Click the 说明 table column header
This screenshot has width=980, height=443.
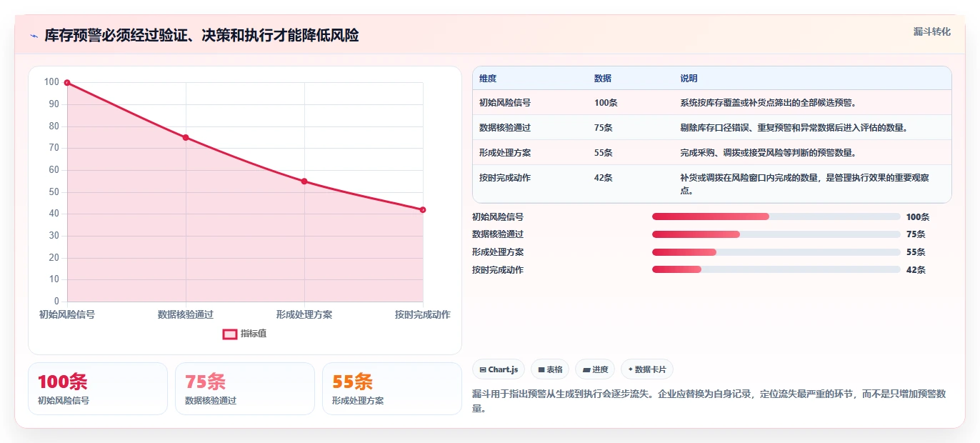[x=689, y=79]
